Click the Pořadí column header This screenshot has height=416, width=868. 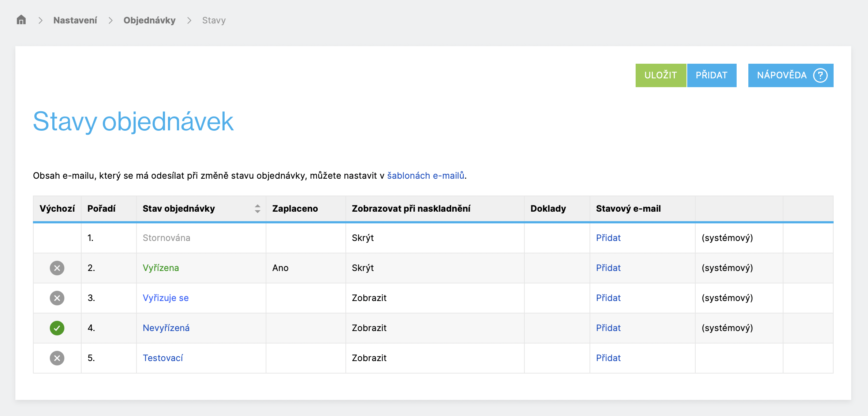click(x=101, y=209)
